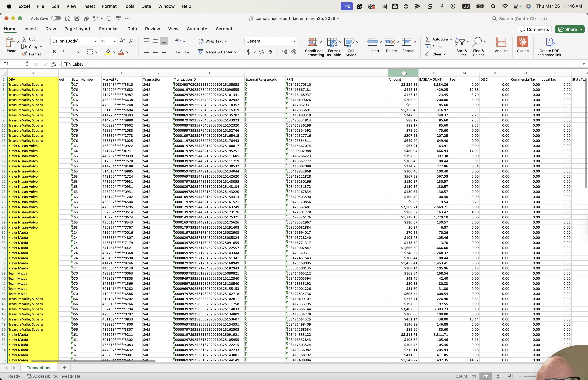Switch to the Page Layout tab
This screenshot has height=380, width=588.
(77, 29)
